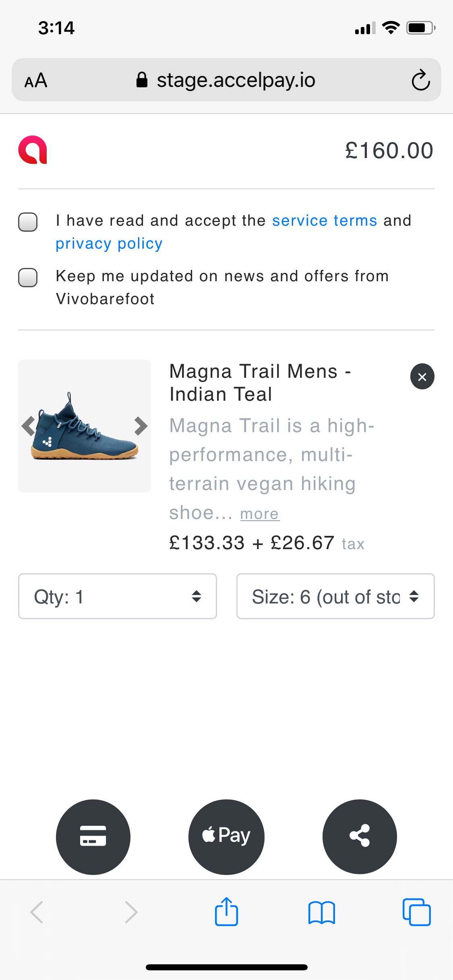The image size is (453, 980).
Task: Open the Qty dropdown
Action: pos(118,596)
